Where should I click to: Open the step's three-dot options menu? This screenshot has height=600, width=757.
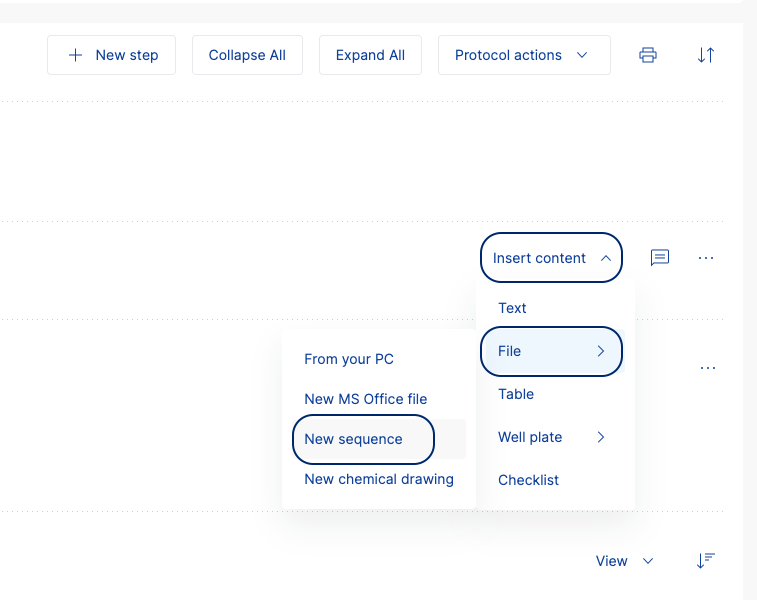(x=706, y=258)
